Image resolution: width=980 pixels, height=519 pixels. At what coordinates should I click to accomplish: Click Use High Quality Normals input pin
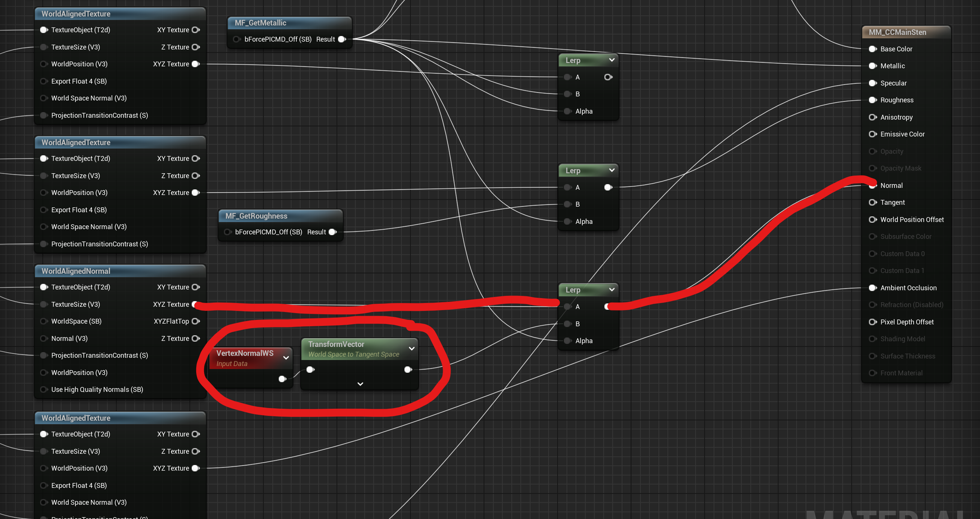pos(44,389)
